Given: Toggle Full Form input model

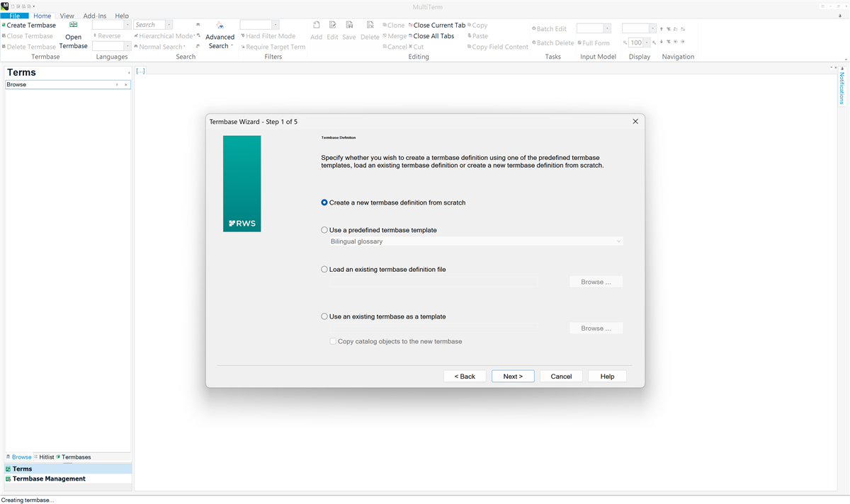Looking at the screenshot, I should click(x=594, y=43).
